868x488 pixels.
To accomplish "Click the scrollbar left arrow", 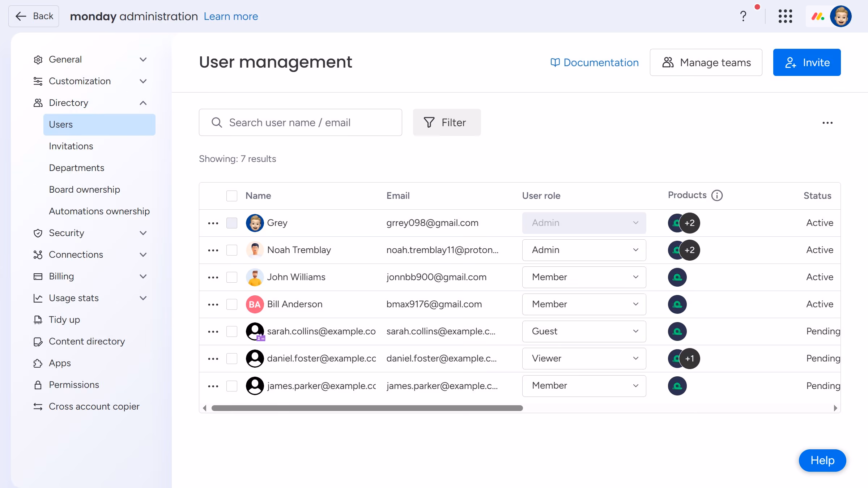I will pyautogui.click(x=205, y=408).
